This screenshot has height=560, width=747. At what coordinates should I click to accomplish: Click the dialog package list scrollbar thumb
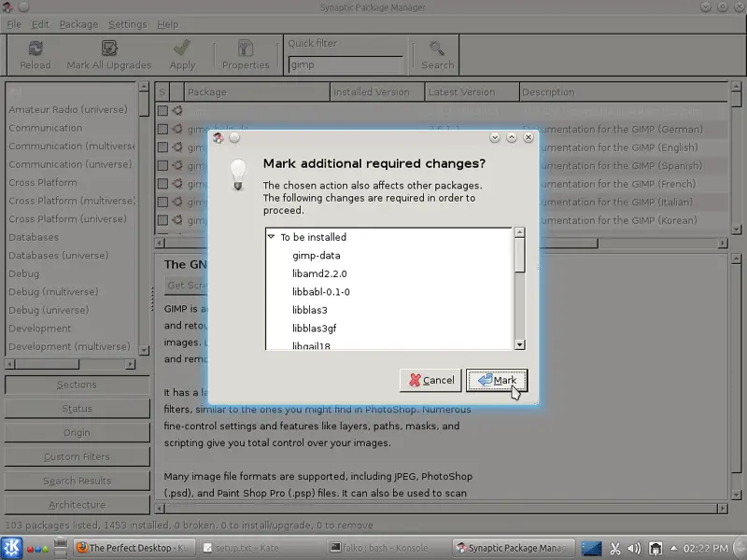[520, 255]
